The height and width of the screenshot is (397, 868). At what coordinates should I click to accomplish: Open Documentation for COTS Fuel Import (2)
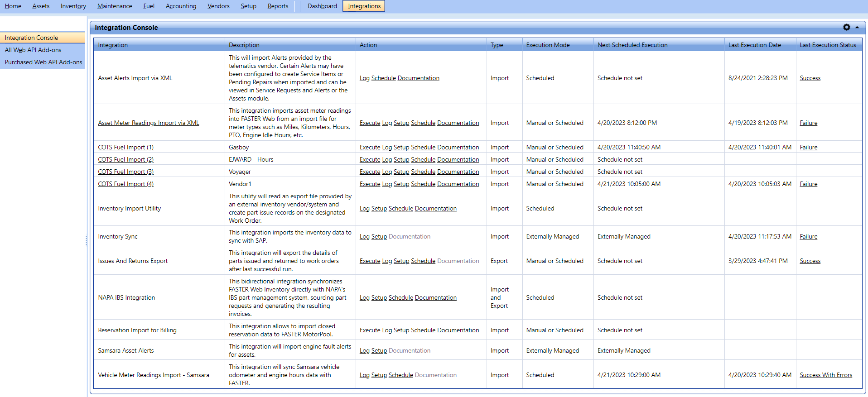458,159
